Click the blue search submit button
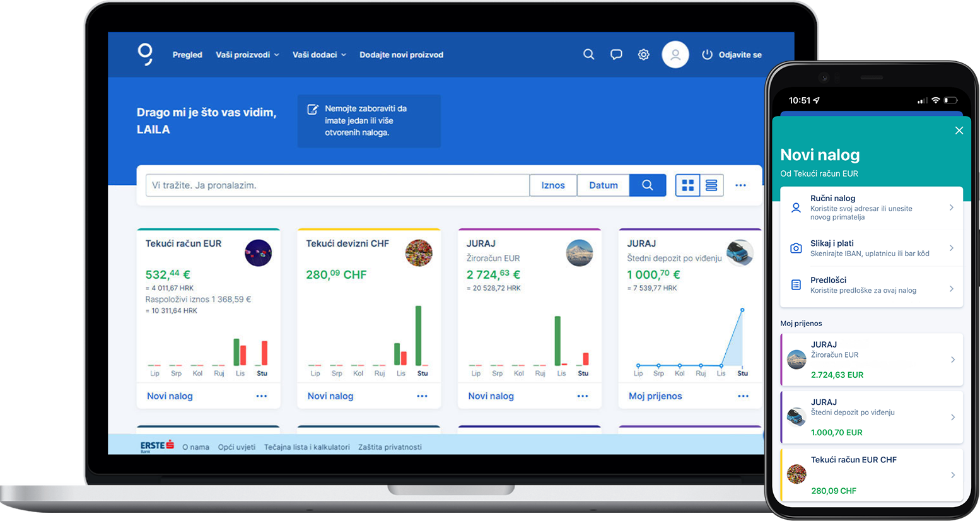 click(x=647, y=185)
